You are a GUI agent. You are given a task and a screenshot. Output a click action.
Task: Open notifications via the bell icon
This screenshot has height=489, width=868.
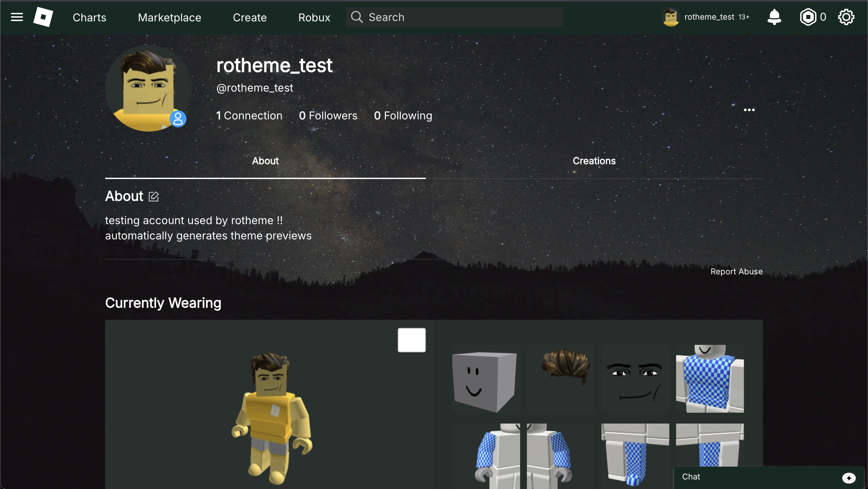pyautogui.click(x=774, y=17)
